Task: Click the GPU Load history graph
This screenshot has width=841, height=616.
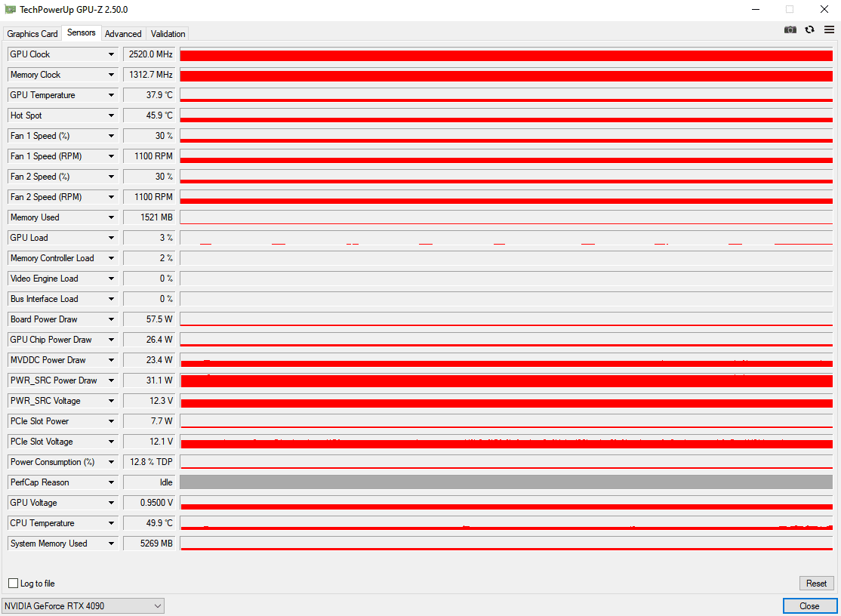Action: pos(506,238)
